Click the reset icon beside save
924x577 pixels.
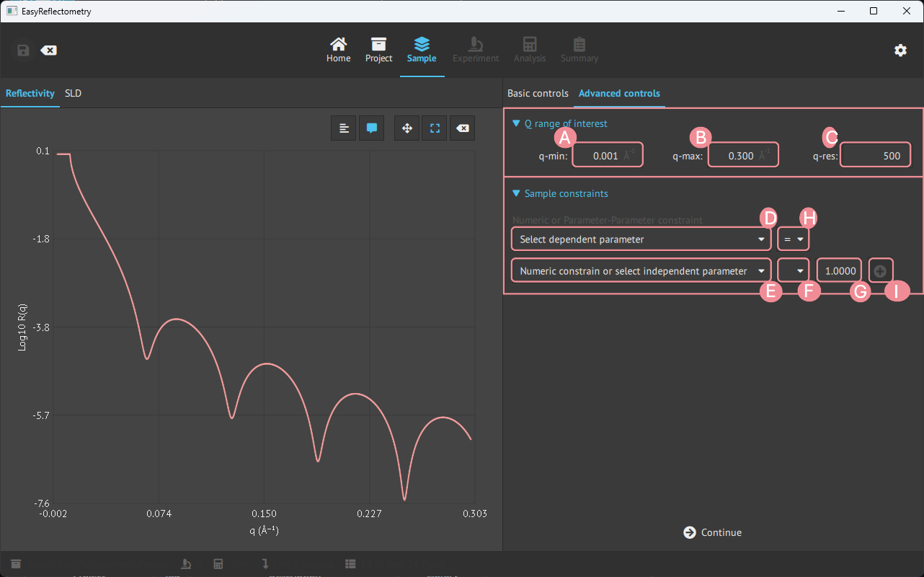[48, 50]
